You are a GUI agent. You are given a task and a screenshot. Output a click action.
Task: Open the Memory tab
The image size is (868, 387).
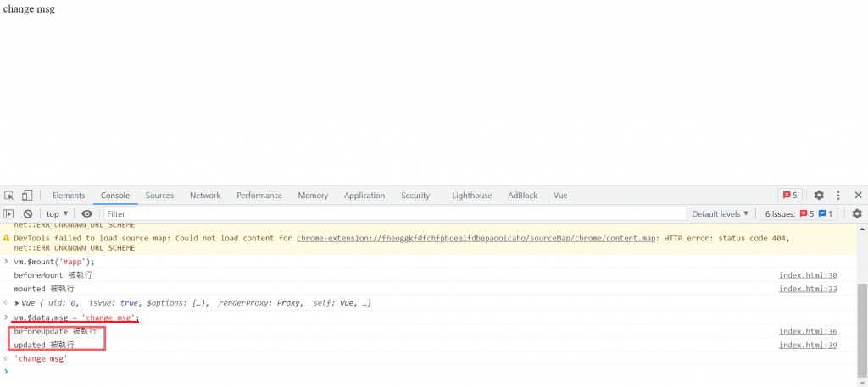tap(313, 195)
